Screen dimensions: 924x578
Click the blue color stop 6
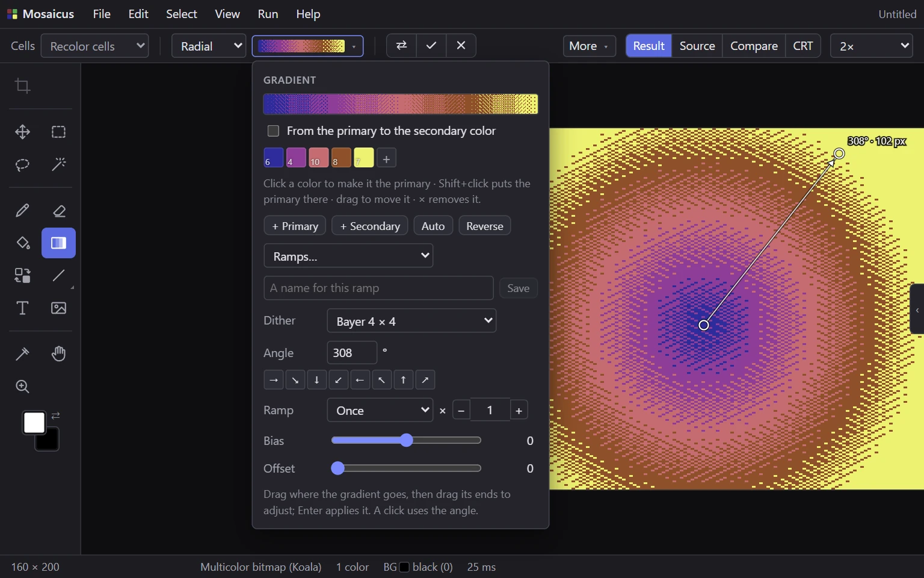coord(274,158)
